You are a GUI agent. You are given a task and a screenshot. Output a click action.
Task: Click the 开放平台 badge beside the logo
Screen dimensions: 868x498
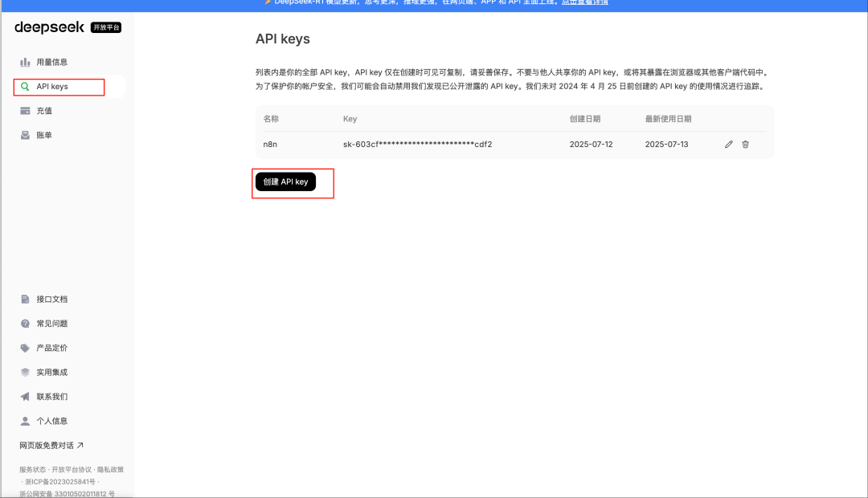coord(106,27)
